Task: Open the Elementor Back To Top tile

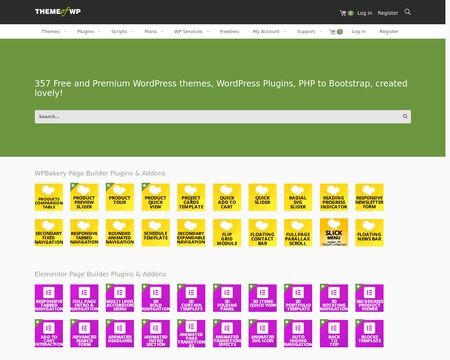Action: (334, 333)
